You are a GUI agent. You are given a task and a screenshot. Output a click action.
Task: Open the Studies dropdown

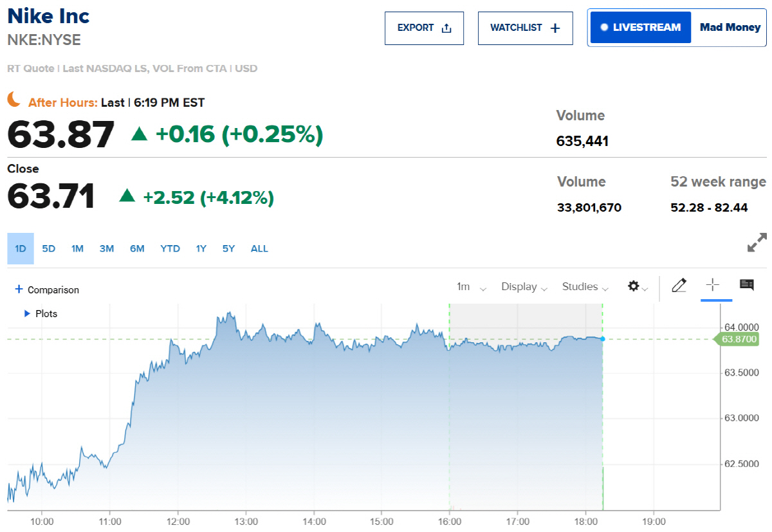[x=584, y=287]
